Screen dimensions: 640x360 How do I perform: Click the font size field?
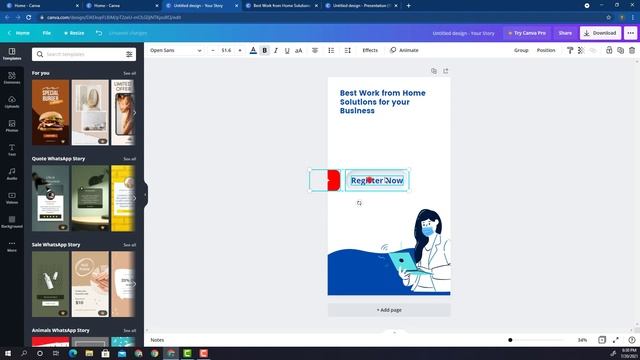[x=226, y=50]
